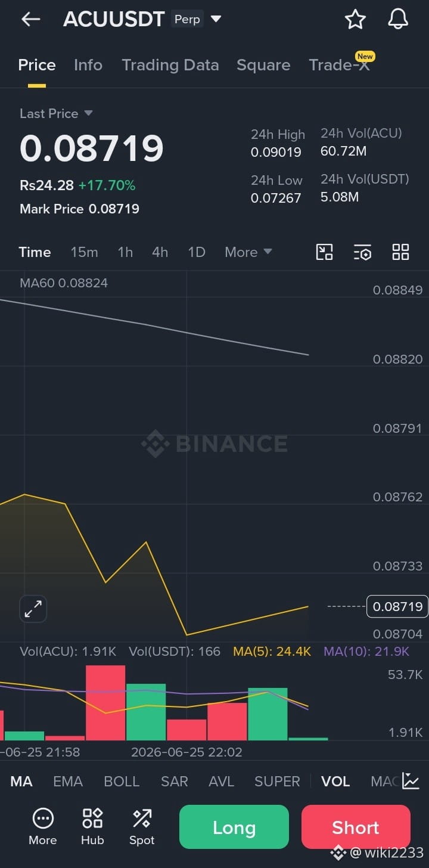Tap the red Short button
This screenshot has height=868, width=429.
(356, 827)
